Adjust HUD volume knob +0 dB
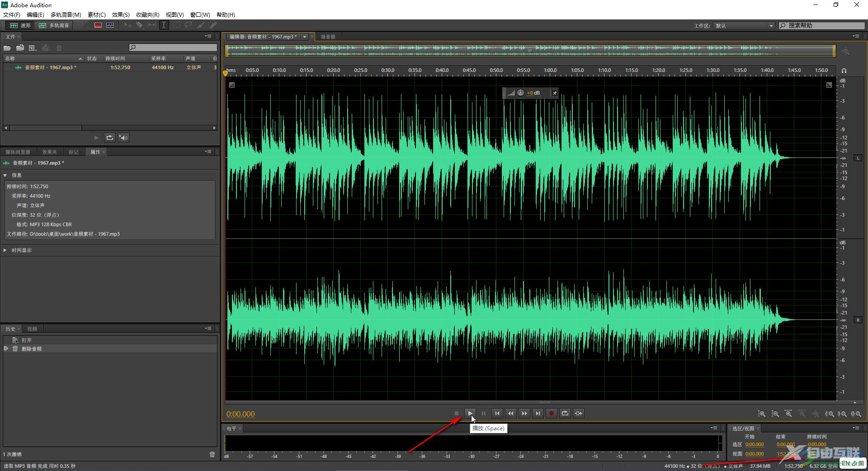Image resolution: width=868 pixels, height=471 pixels. [x=520, y=93]
